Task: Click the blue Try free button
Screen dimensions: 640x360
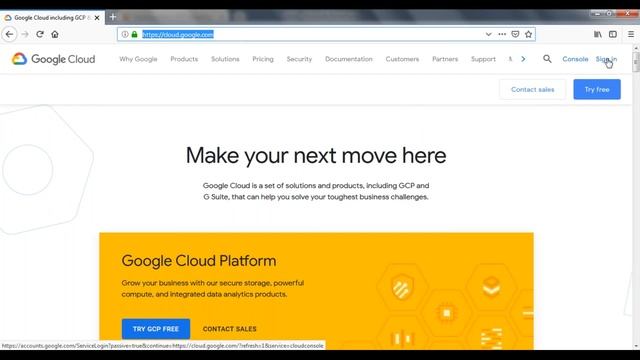Action: 597,89
